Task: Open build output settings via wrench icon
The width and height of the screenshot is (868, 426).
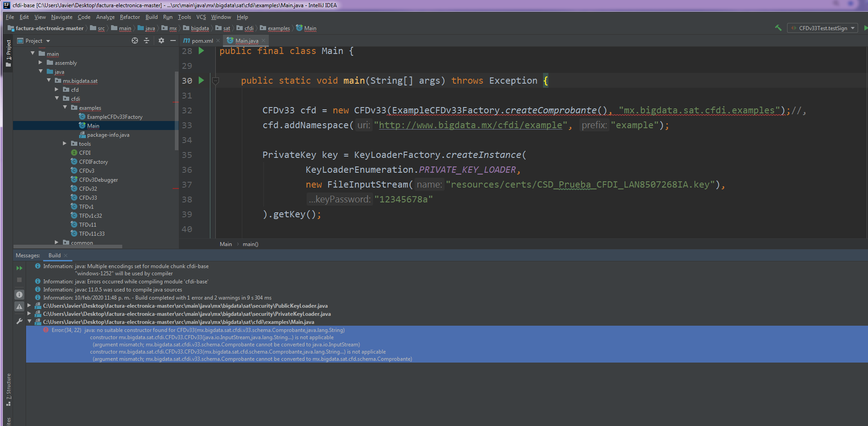Action: (x=19, y=321)
